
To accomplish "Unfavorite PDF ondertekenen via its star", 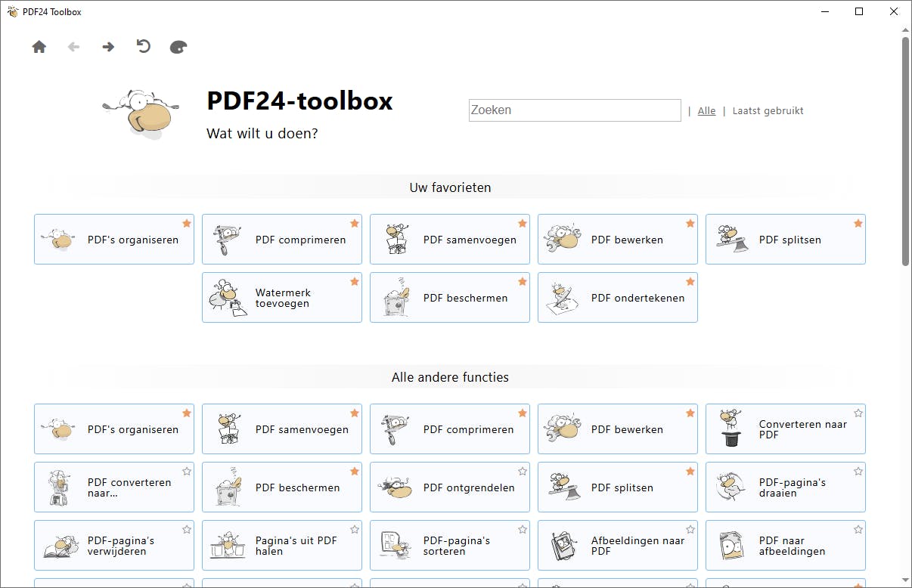I will pos(690,281).
